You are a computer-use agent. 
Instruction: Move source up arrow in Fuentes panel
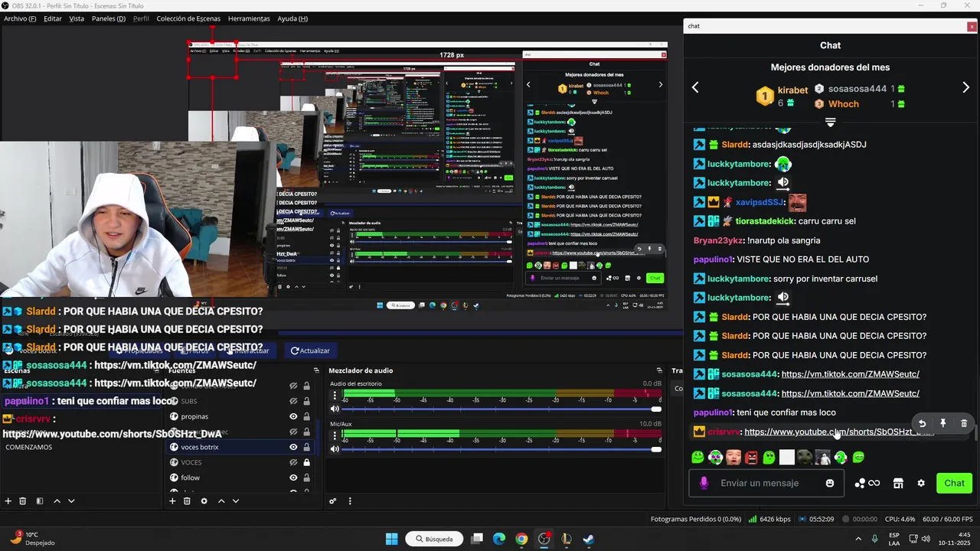221,501
